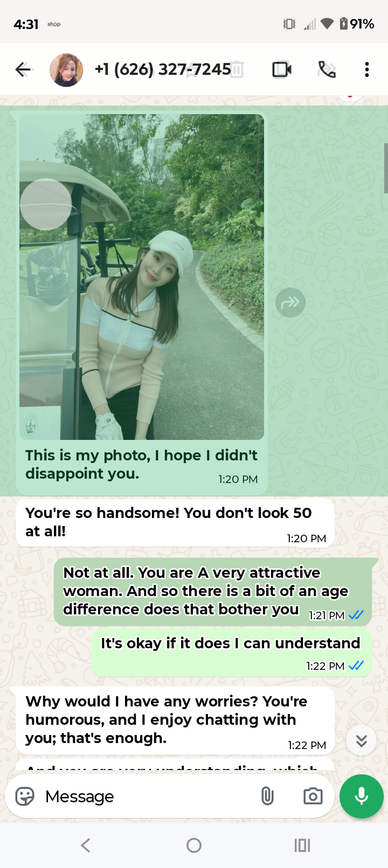This screenshot has height=868, width=388.
Task: Select the "You're so handsome" message bubble
Action: [x=176, y=523]
